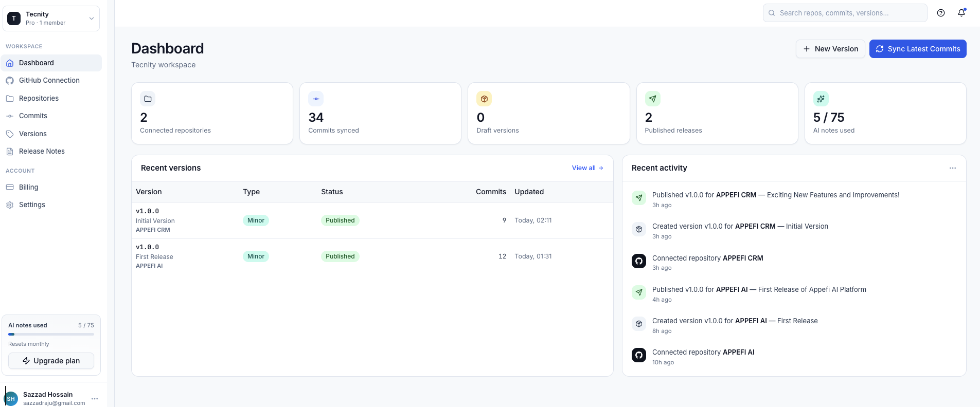The width and height of the screenshot is (980, 407).
Task: Open Settings in sidebar
Action: click(x=51, y=205)
